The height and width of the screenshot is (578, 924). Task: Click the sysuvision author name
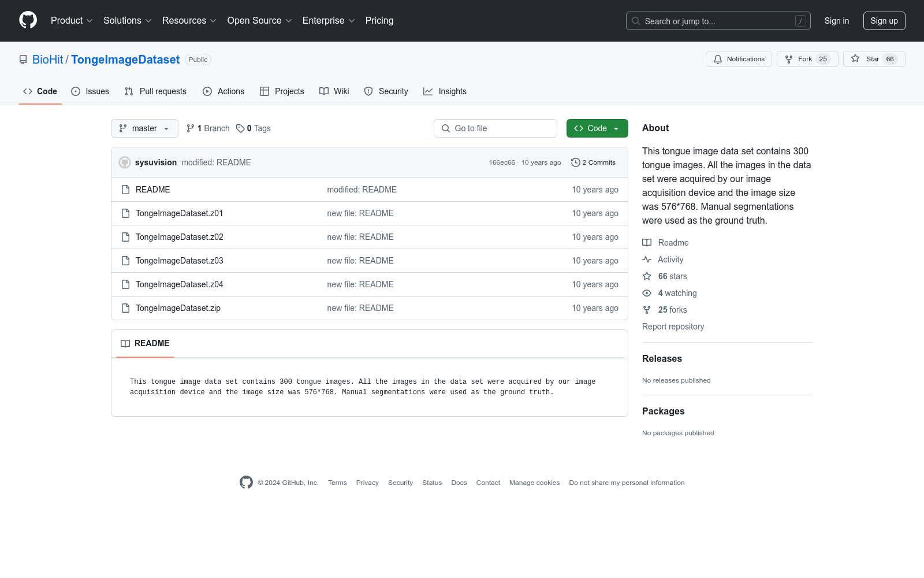156,162
